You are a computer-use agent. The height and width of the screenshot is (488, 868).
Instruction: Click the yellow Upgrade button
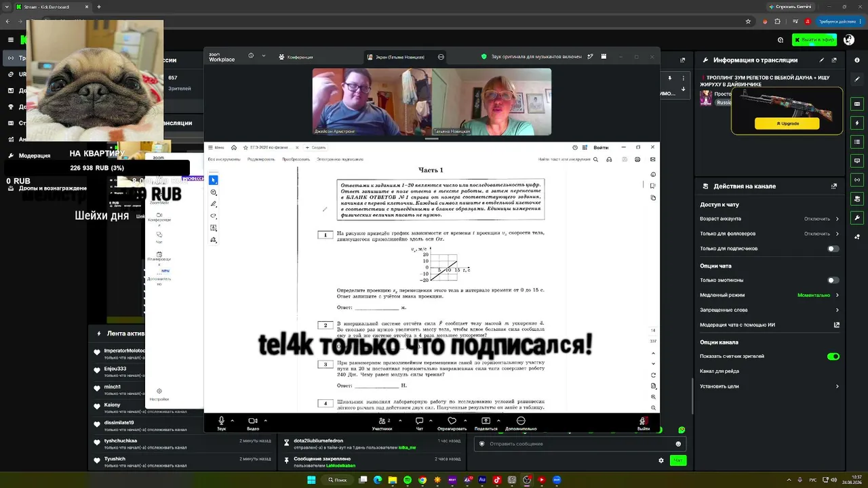click(787, 123)
